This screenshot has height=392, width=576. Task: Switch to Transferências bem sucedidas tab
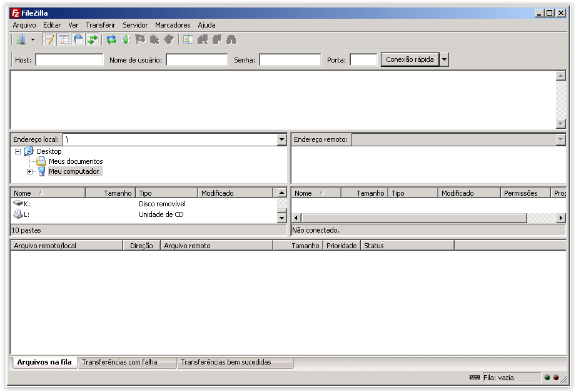coord(235,362)
